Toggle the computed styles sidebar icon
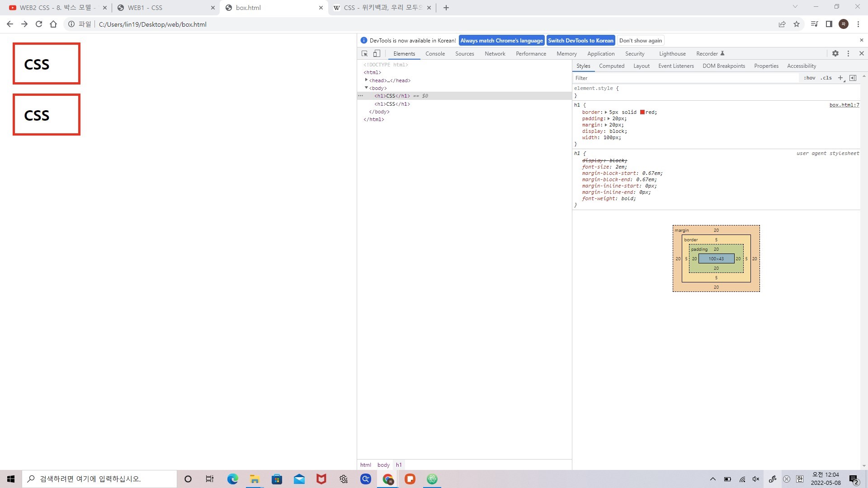Viewport: 868px width, 488px height. pyautogui.click(x=853, y=78)
